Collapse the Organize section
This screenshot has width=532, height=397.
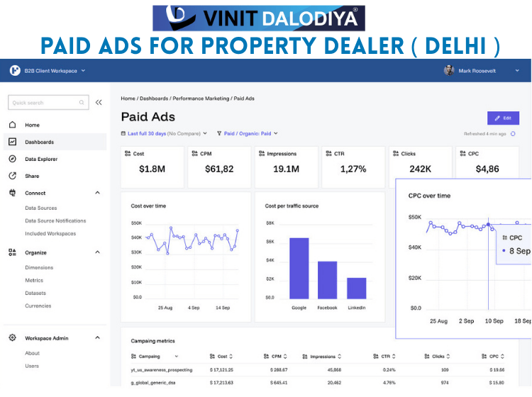(97, 252)
